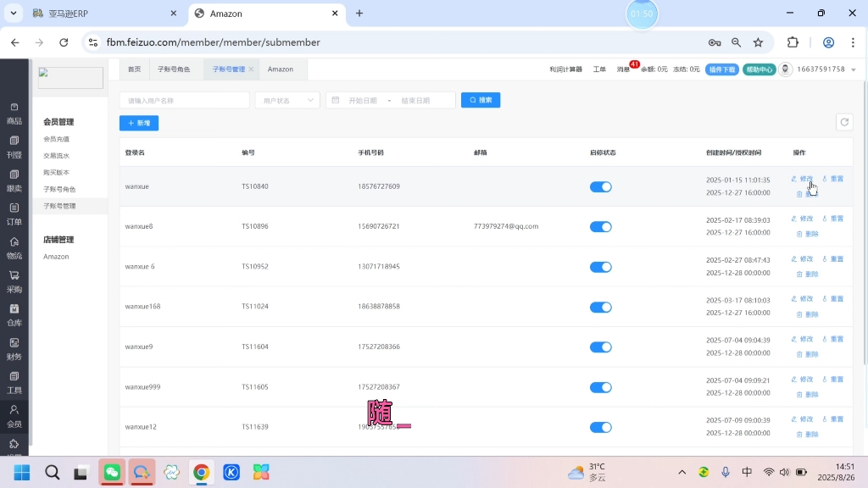868x488 pixels.
Task: Switch to the Amazon page tab
Action: point(280,69)
